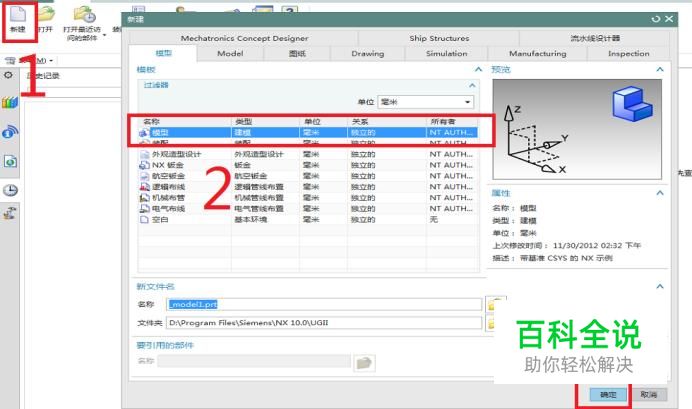Select the 空白 blank template row
This screenshot has height=409, width=692.
tap(308, 219)
